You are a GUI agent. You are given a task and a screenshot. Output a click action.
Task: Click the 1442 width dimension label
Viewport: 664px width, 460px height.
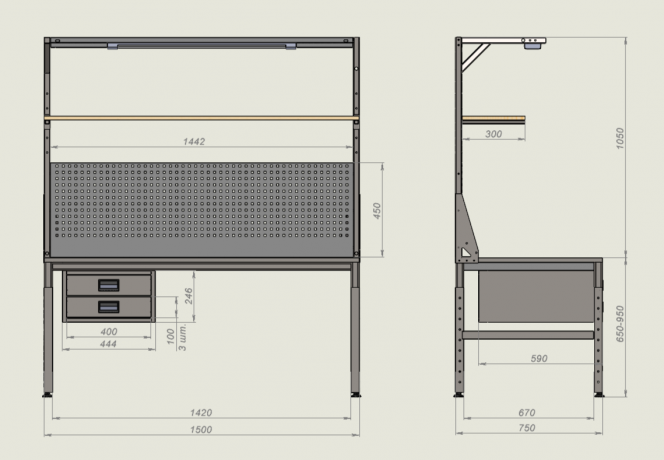pos(194,141)
